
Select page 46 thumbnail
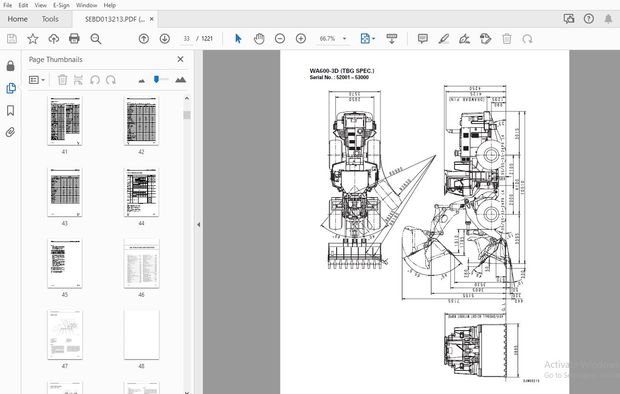point(141,263)
